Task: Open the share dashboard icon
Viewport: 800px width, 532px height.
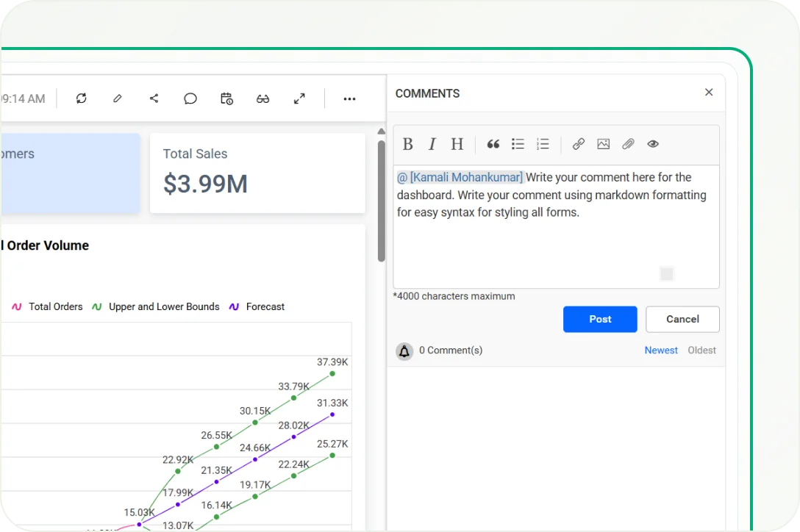Action: (x=154, y=98)
